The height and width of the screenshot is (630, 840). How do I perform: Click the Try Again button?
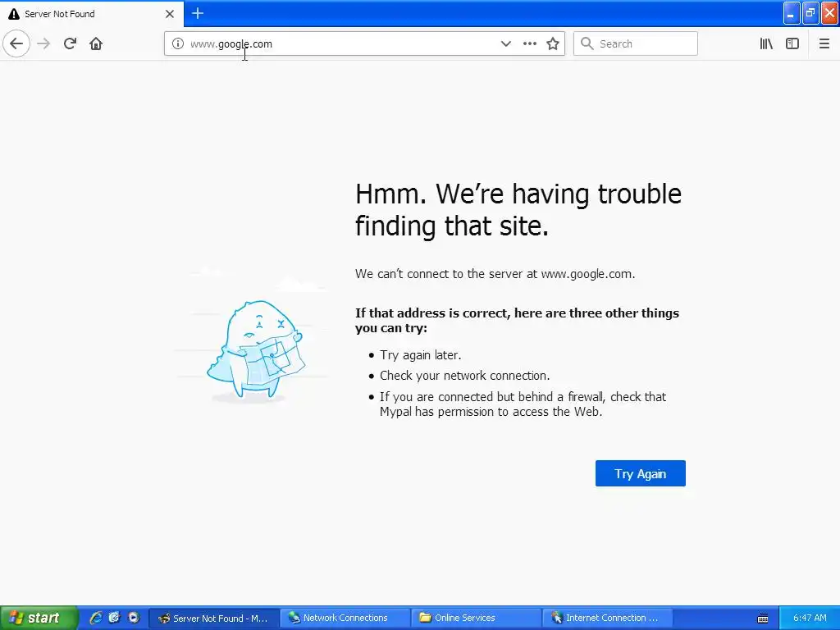(x=640, y=473)
